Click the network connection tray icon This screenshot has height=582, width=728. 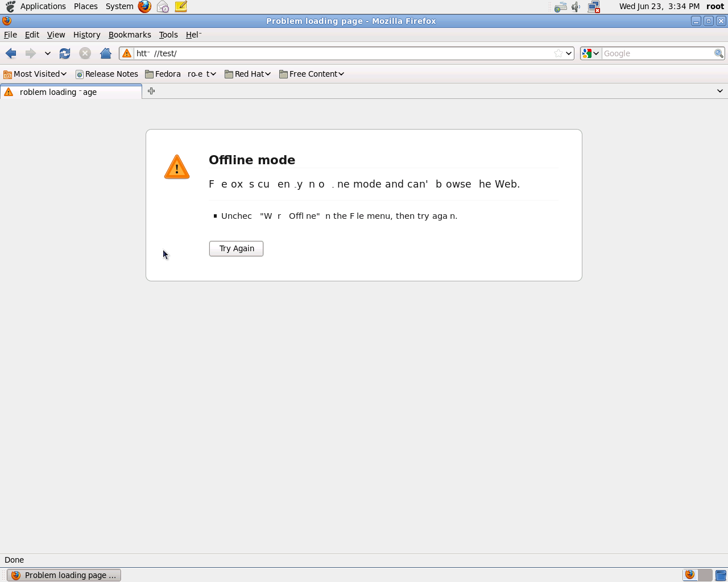594,7
